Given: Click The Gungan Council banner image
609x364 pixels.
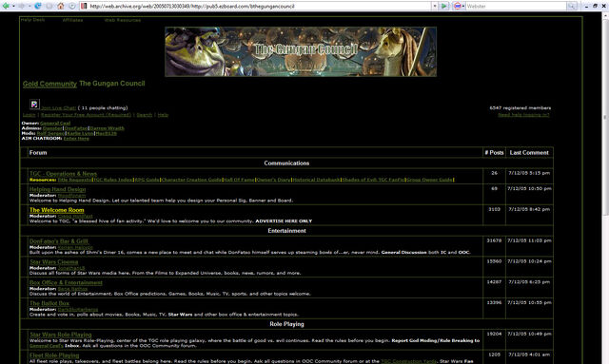Looking at the screenshot, I should (x=301, y=51).
